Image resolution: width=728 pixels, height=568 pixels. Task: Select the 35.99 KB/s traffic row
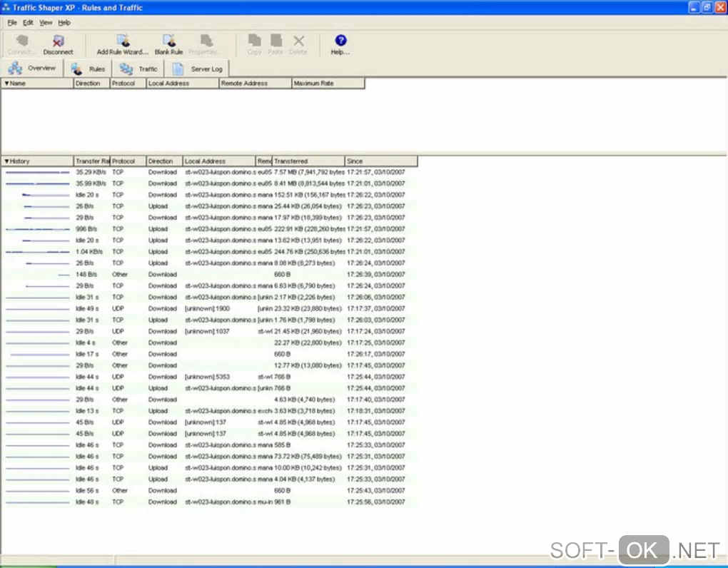coord(209,183)
